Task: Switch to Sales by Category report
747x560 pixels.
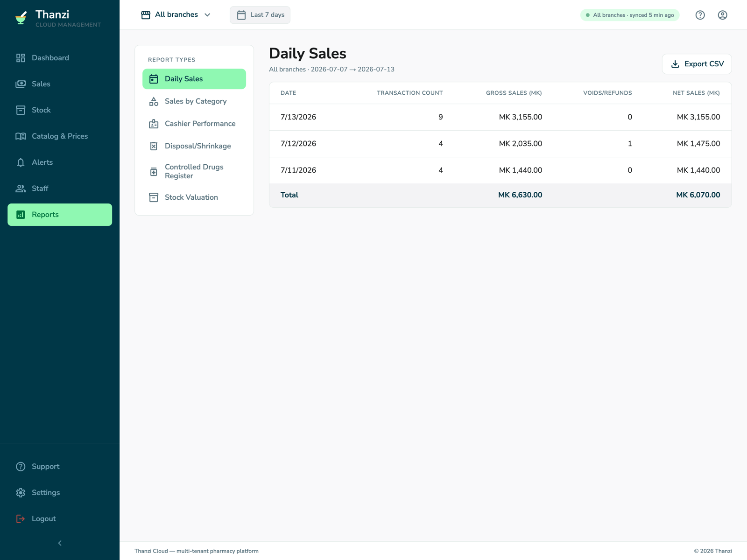Action: (x=194, y=101)
